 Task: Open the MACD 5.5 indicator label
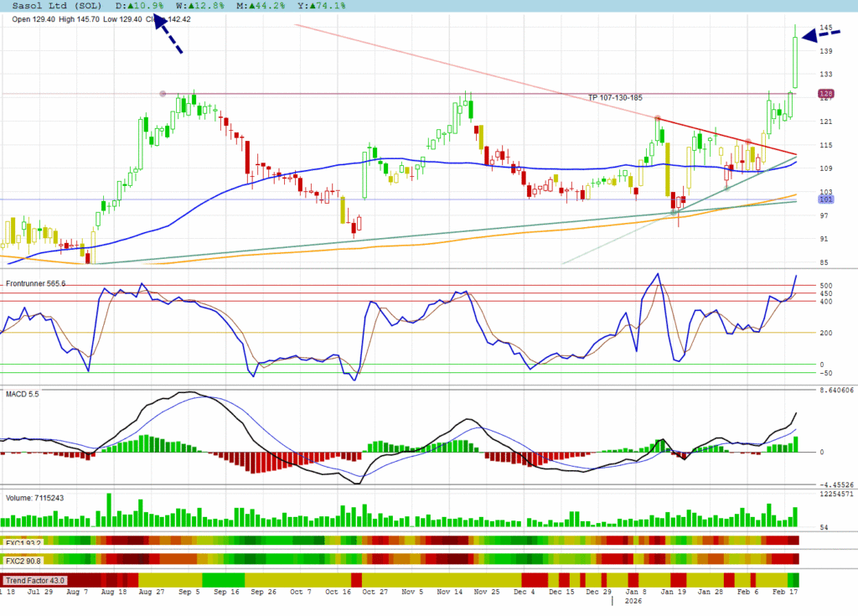23,394
